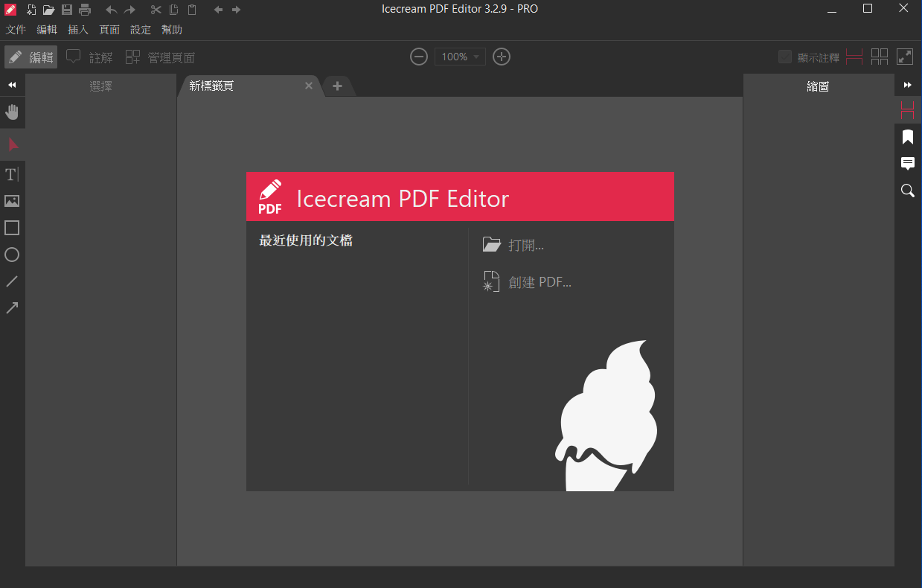This screenshot has width=922, height=588.
Task: Click the 打開... link
Action: point(513,245)
